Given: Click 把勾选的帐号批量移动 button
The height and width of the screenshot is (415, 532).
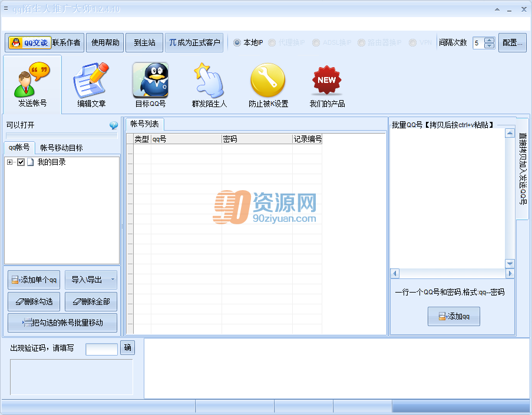Looking at the screenshot, I should (x=62, y=323).
